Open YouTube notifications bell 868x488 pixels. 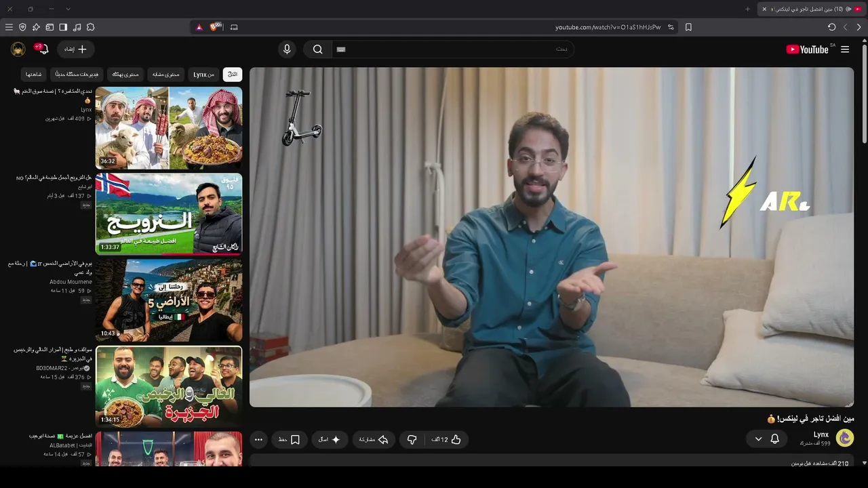(x=43, y=49)
